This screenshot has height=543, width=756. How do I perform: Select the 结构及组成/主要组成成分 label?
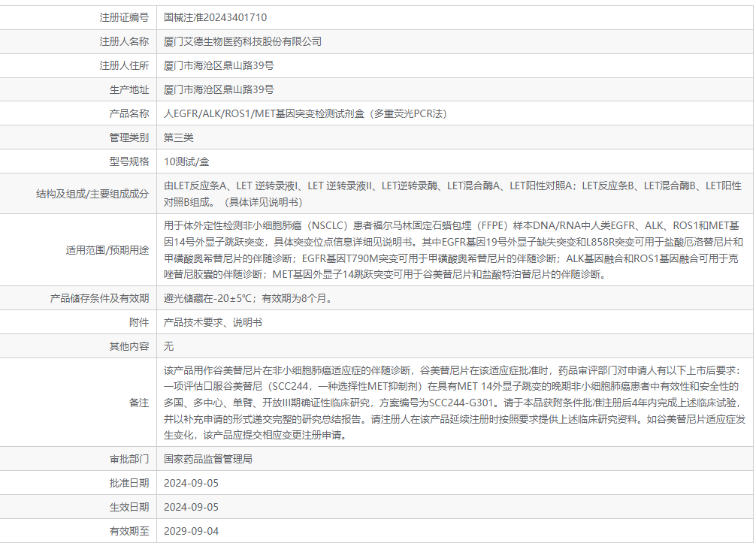tap(92, 194)
